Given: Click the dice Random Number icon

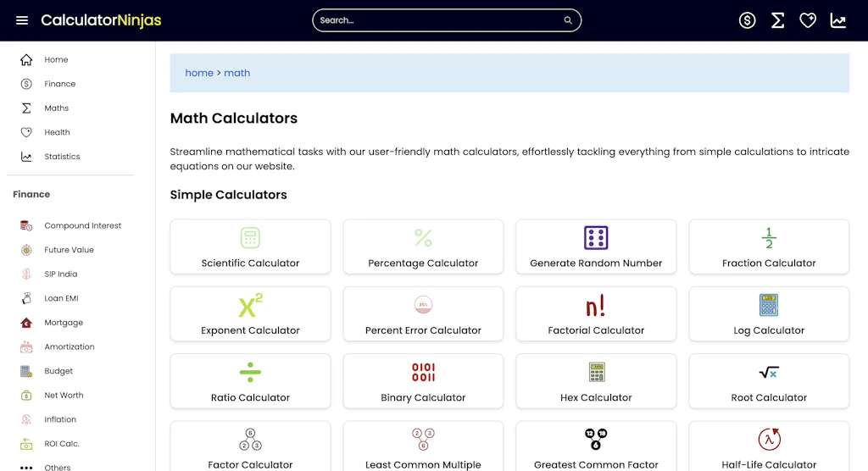Looking at the screenshot, I should point(596,238).
